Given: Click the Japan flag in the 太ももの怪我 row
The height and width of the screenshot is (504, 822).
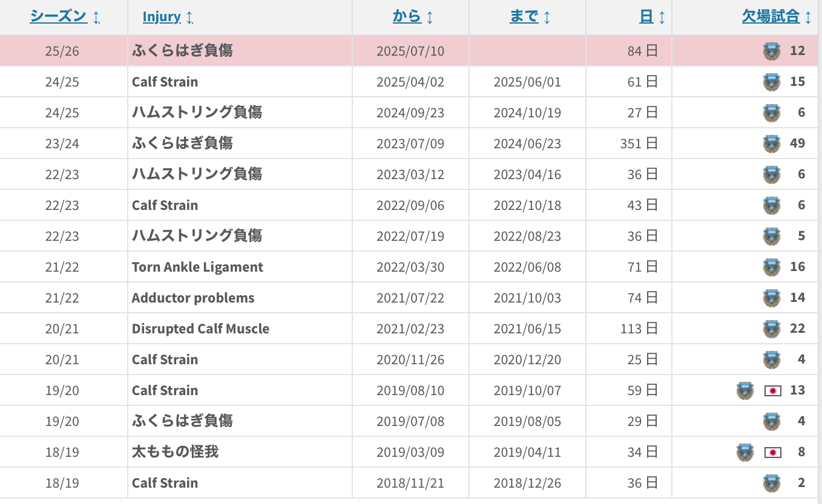Looking at the screenshot, I should click(x=772, y=453).
